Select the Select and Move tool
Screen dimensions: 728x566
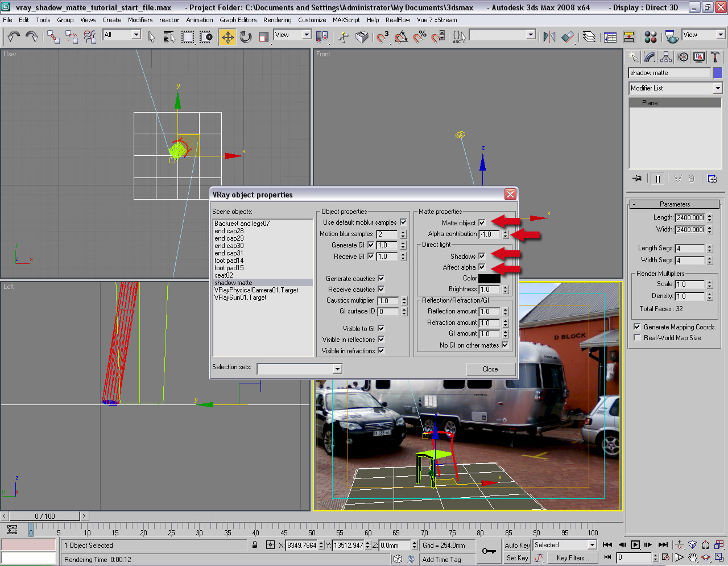(x=227, y=38)
